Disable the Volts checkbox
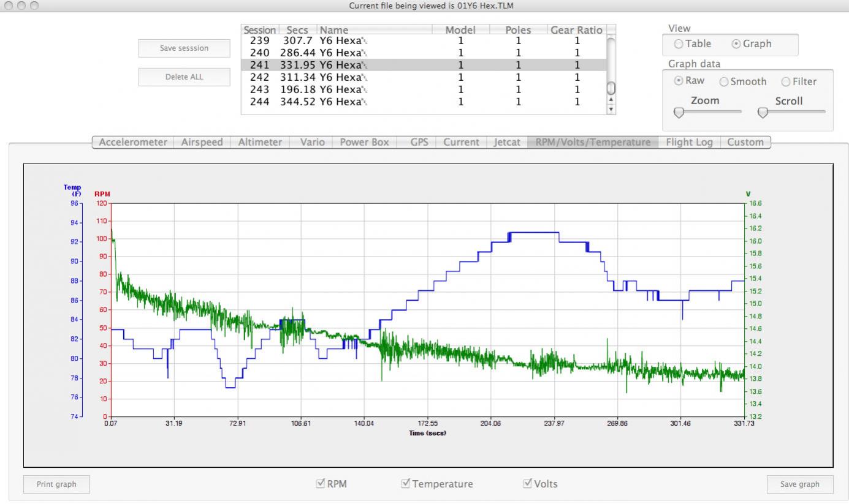849x504 pixels. [527, 484]
